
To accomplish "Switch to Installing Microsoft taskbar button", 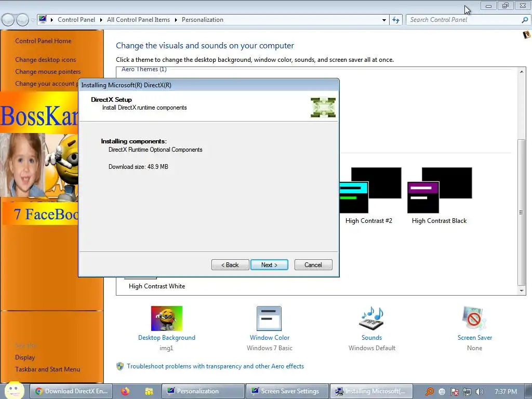I will 371,391.
